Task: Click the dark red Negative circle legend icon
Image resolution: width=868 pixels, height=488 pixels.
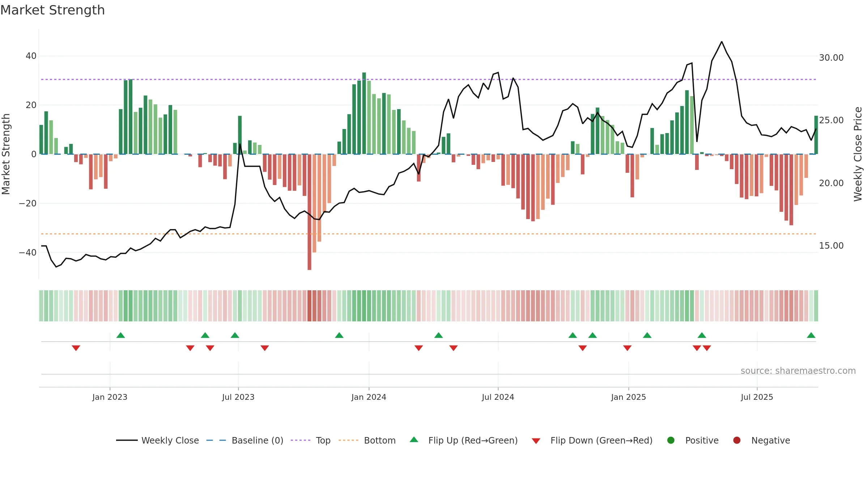Action: pos(737,440)
